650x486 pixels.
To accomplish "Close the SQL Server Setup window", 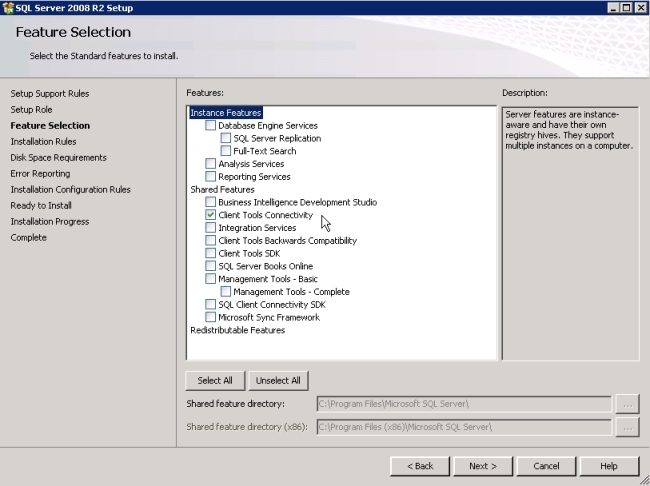I will (x=640, y=8).
